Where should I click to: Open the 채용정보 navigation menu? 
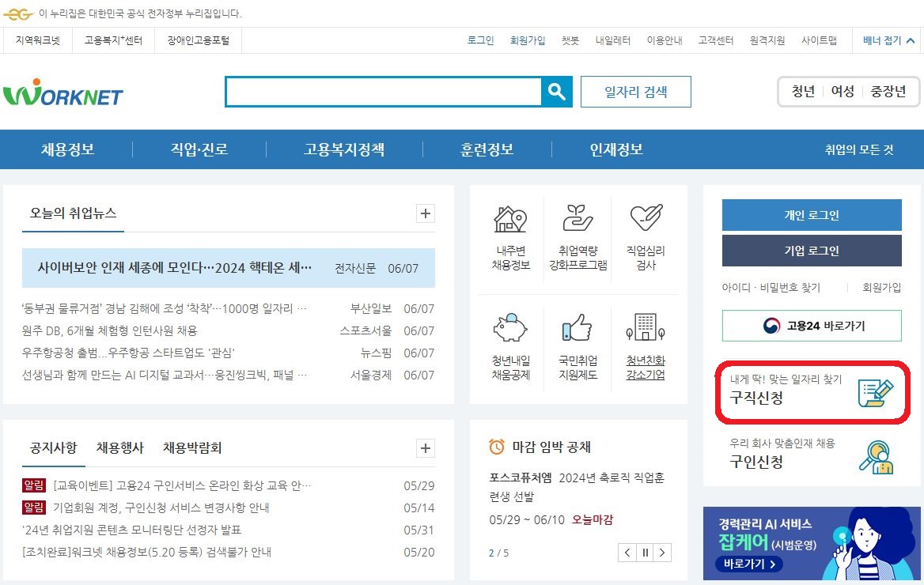pos(68,149)
